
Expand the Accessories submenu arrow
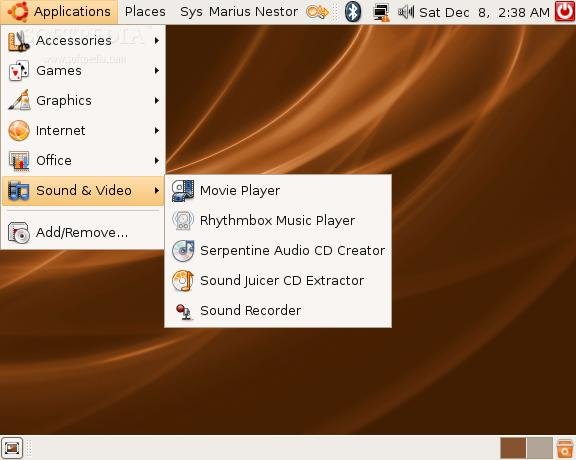(x=157, y=40)
